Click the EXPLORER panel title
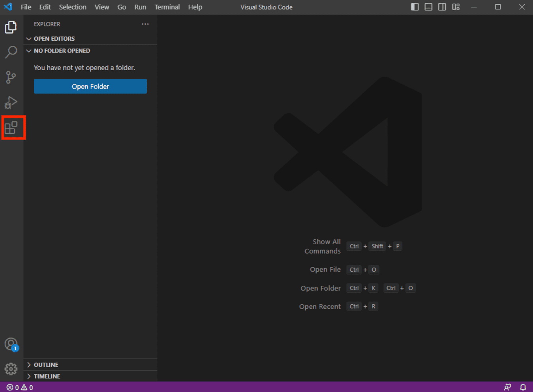 pos(47,24)
